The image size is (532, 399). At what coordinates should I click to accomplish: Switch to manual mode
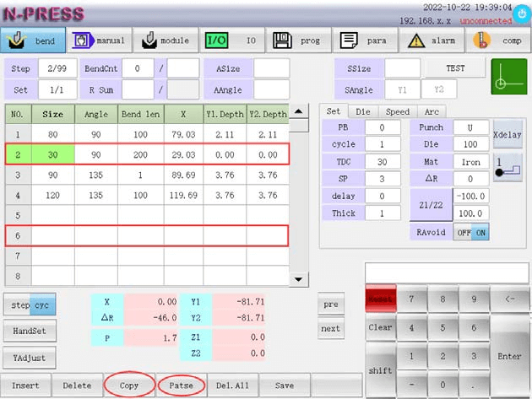click(99, 40)
